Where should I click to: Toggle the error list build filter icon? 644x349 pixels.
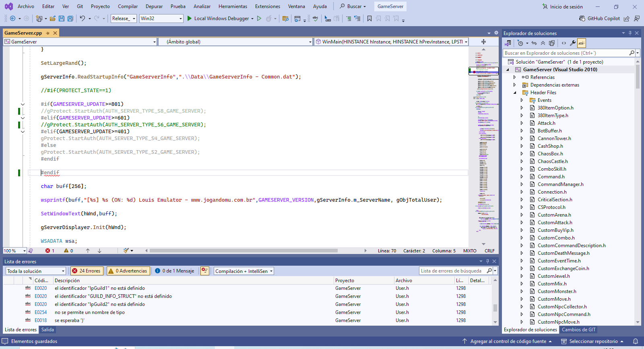pos(205,271)
